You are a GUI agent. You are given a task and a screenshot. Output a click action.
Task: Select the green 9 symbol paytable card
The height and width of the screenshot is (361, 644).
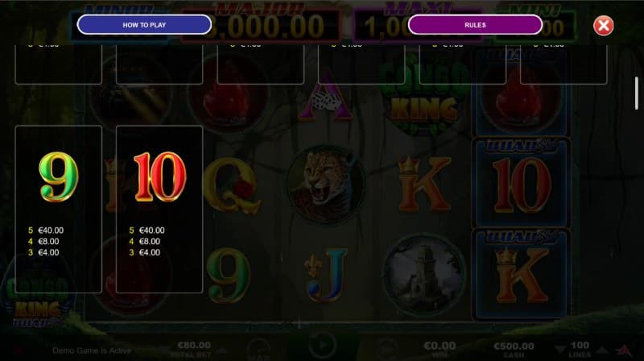point(58,210)
